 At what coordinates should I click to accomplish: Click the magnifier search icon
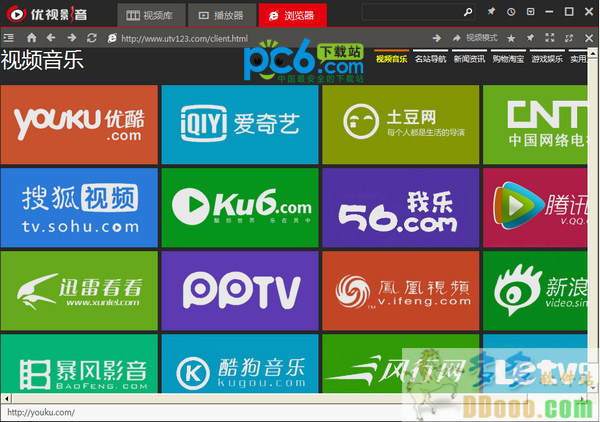click(468, 12)
